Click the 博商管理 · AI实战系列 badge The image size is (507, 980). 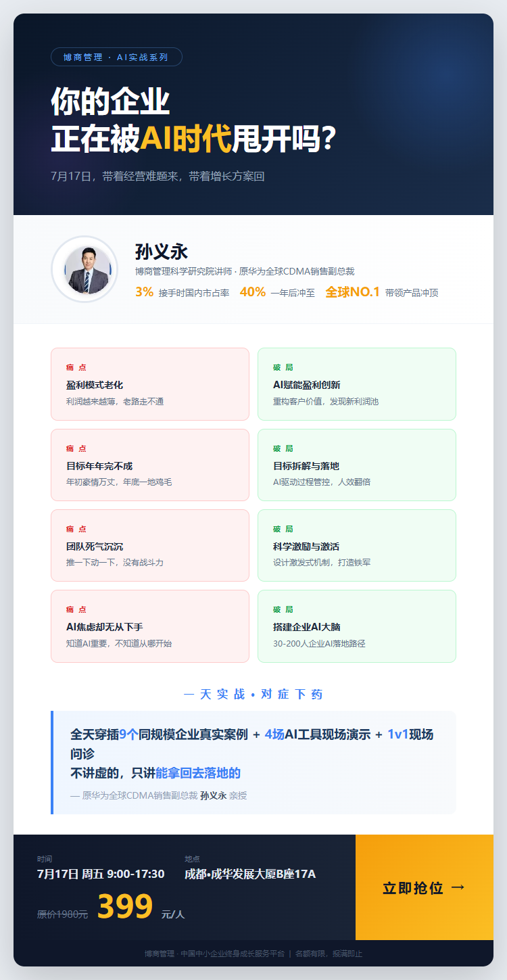pyautogui.click(x=116, y=57)
